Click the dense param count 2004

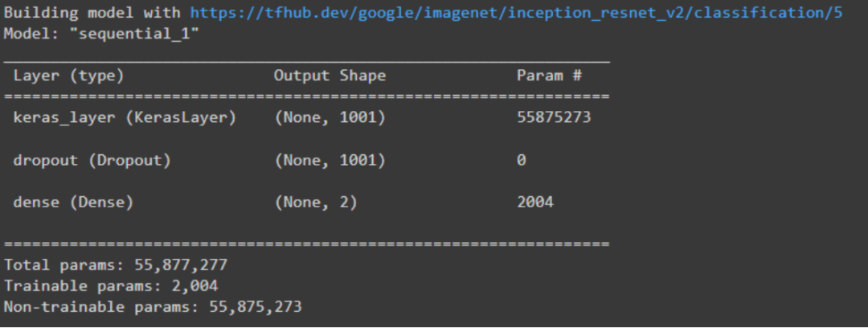[535, 203]
